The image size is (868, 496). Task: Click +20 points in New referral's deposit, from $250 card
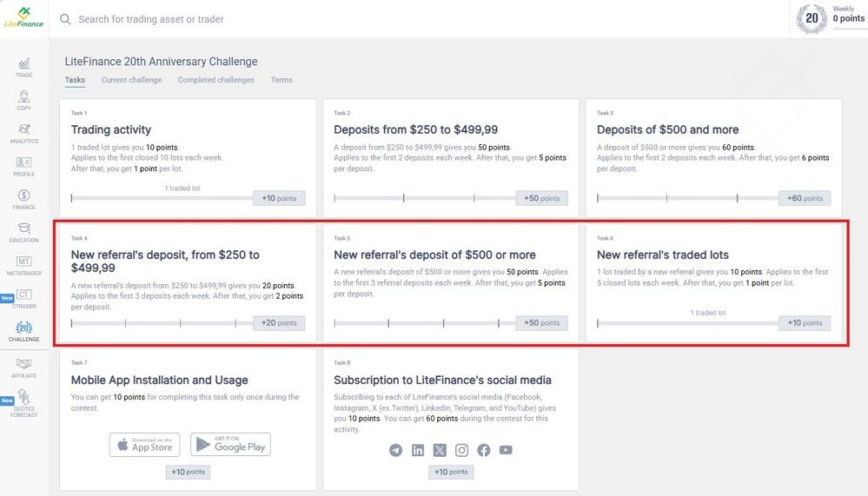click(279, 323)
